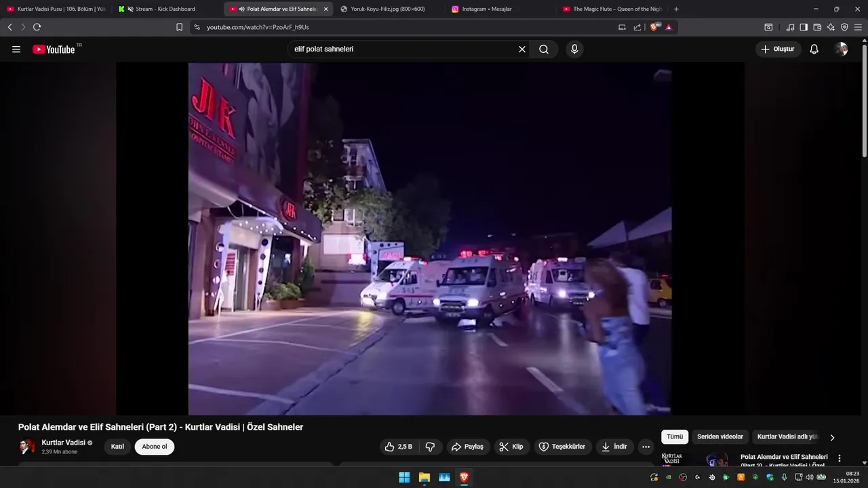868x488 pixels.
Task: Click the Teşekkürler thanks button
Action: tap(562, 447)
